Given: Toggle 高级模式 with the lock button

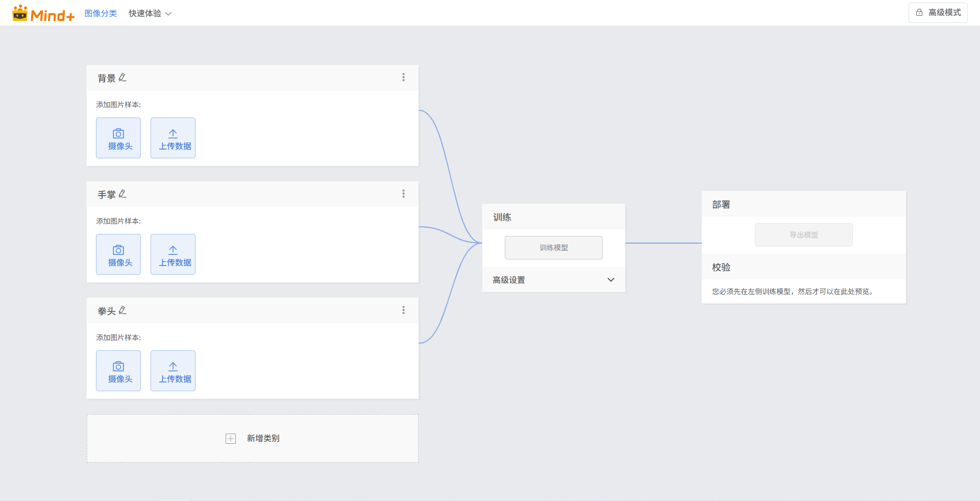Looking at the screenshot, I should 938,13.
